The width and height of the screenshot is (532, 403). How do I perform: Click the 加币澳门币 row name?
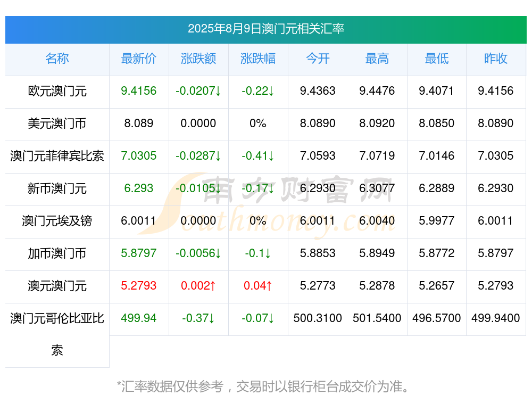coord(57,253)
